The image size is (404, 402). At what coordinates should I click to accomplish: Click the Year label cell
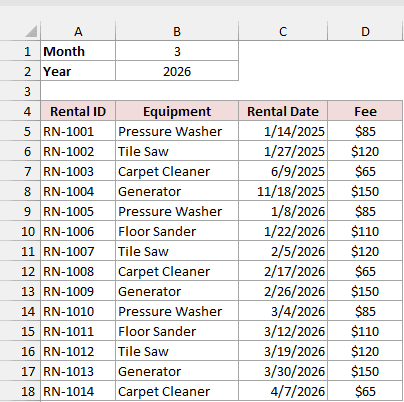pos(78,71)
